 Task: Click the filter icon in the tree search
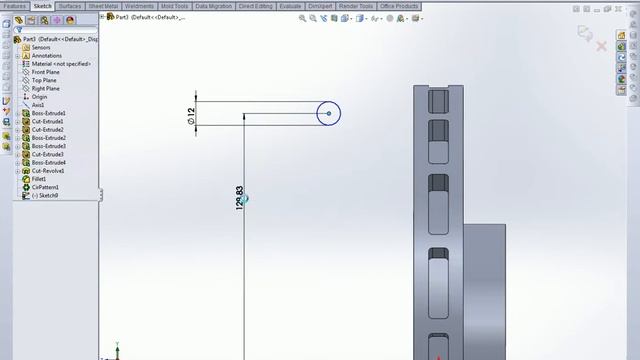(x=19, y=30)
